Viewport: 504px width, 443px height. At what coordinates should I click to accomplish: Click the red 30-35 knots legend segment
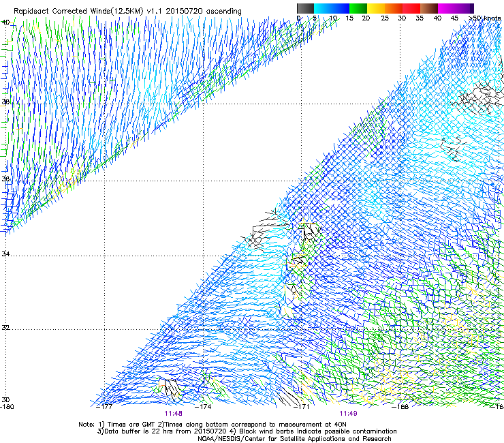[x=411, y=8]
